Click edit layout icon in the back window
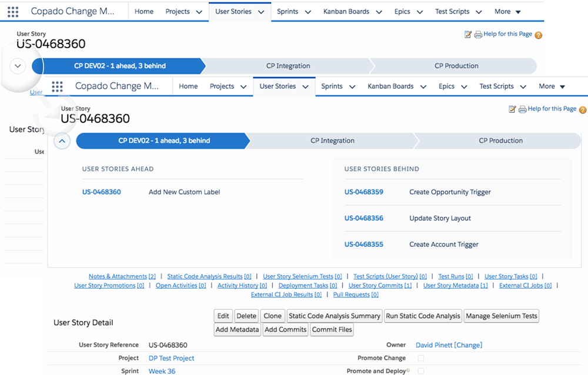Screen dimensions: 588x375 pos(467,35)
